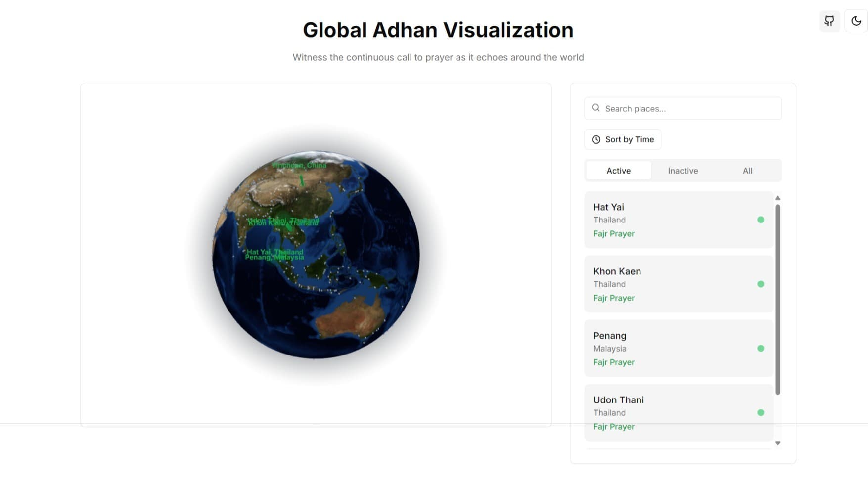Toggle dark mode with the moon icon
Image resolution: width=868 pixels, height=488 pixels.
(x=856, y=21)
